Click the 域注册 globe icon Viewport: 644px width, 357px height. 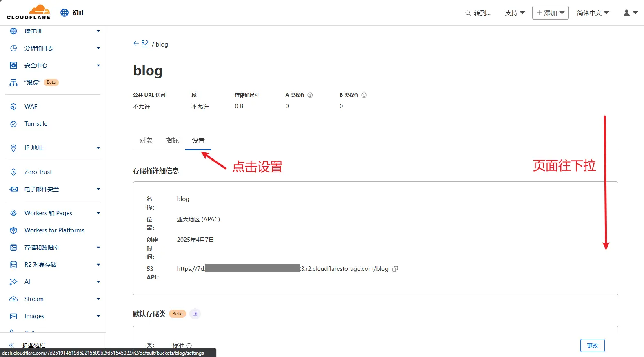coord(13,31)
